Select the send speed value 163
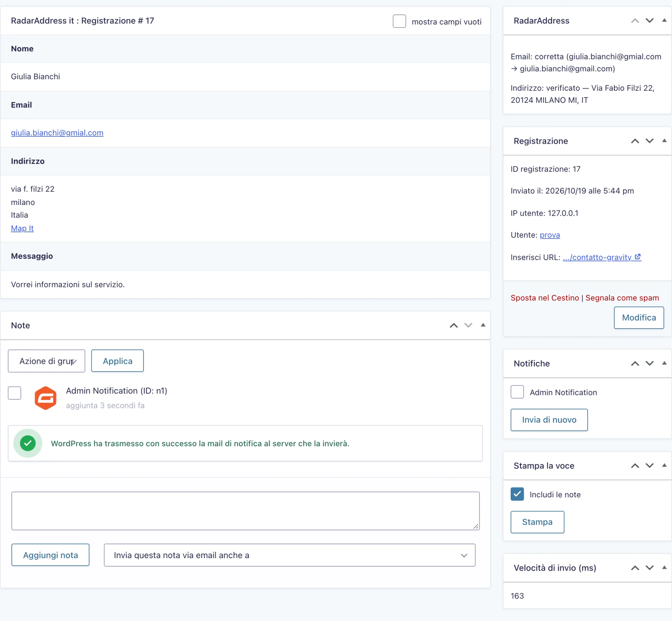Screen dimensions: 672x621 tap(517, 596)
